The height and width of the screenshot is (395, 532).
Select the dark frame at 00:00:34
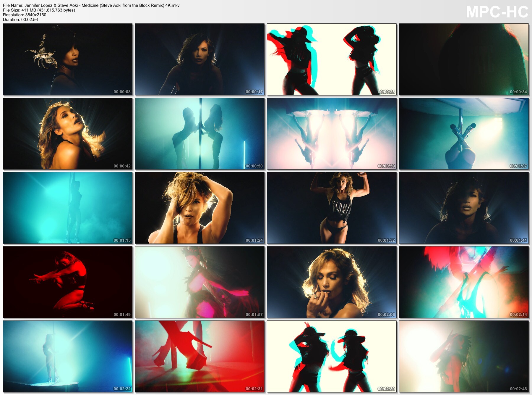[464, 59]
